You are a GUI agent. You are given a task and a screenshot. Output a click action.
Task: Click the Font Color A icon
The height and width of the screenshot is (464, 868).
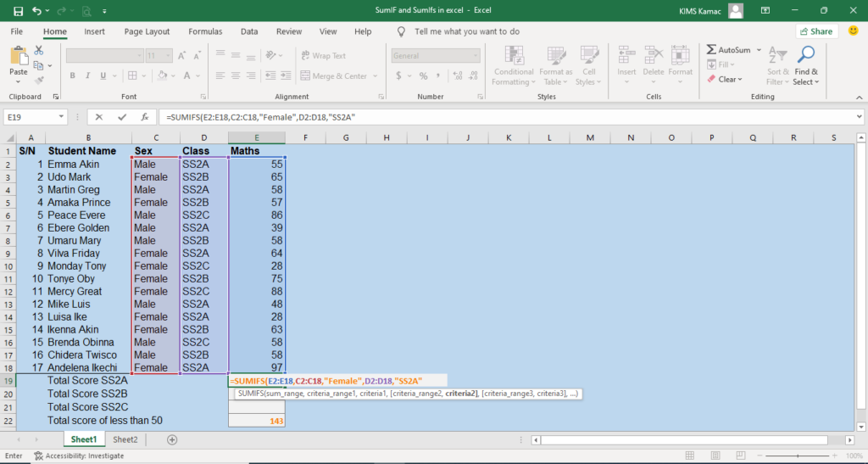187,75
